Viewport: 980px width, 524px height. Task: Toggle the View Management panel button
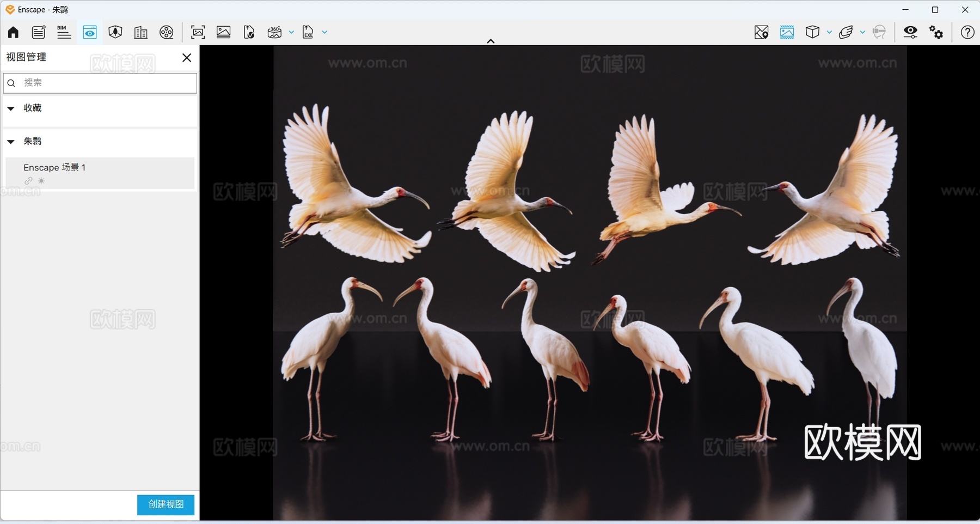click(90, 32)
